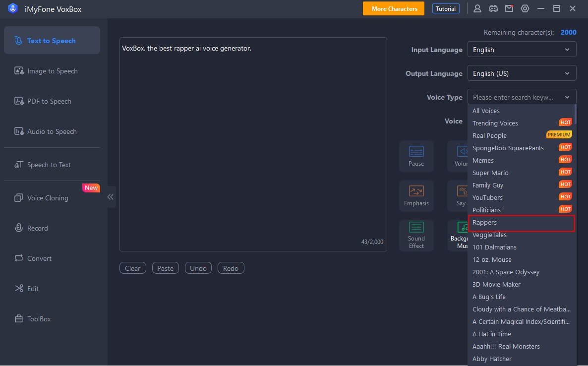Open the ToolBox section
The image size is (588, 366).
coord(52,319)
